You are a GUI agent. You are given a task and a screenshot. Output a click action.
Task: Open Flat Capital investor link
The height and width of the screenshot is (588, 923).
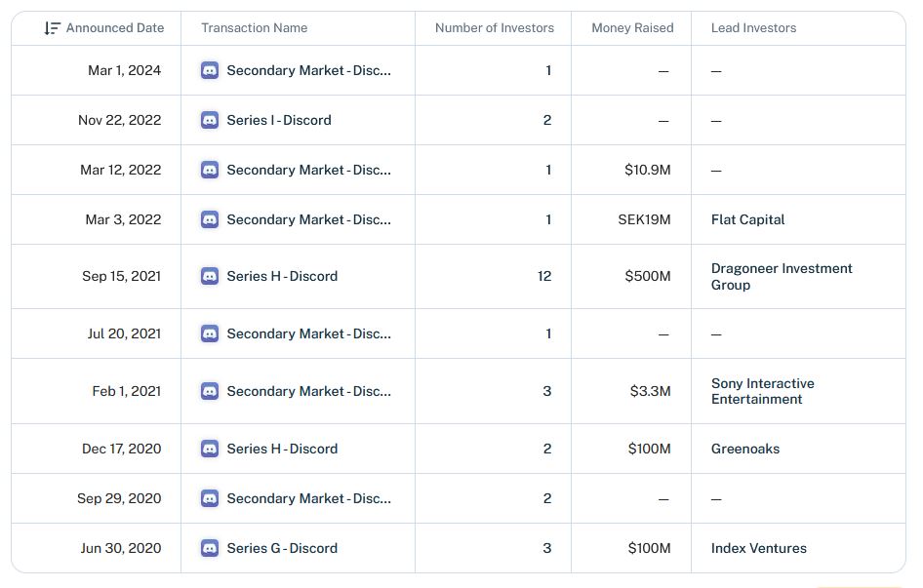pyautogui.click(x=747, y=219)
